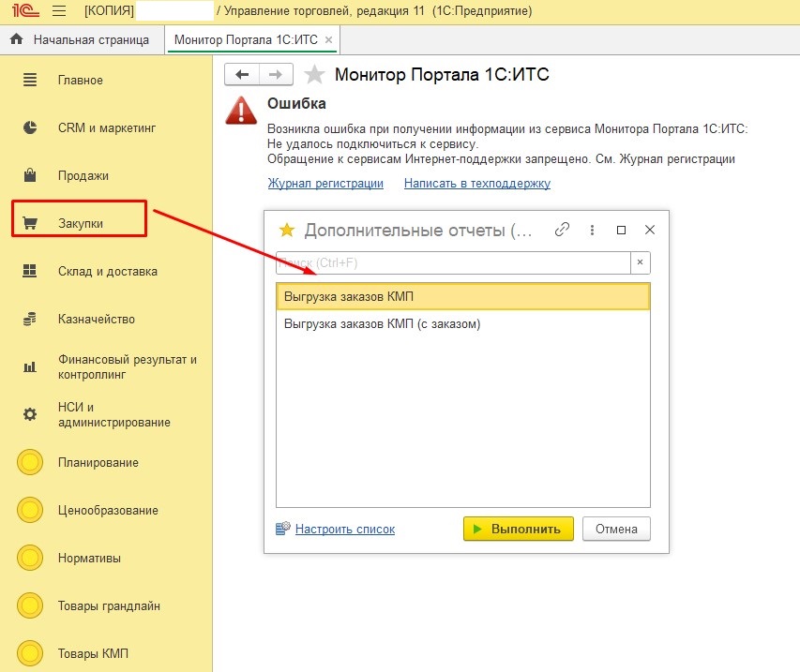Open the Журнал регистрации link
This screenshot has width=800, height=672.
click(x=325, y=184)
